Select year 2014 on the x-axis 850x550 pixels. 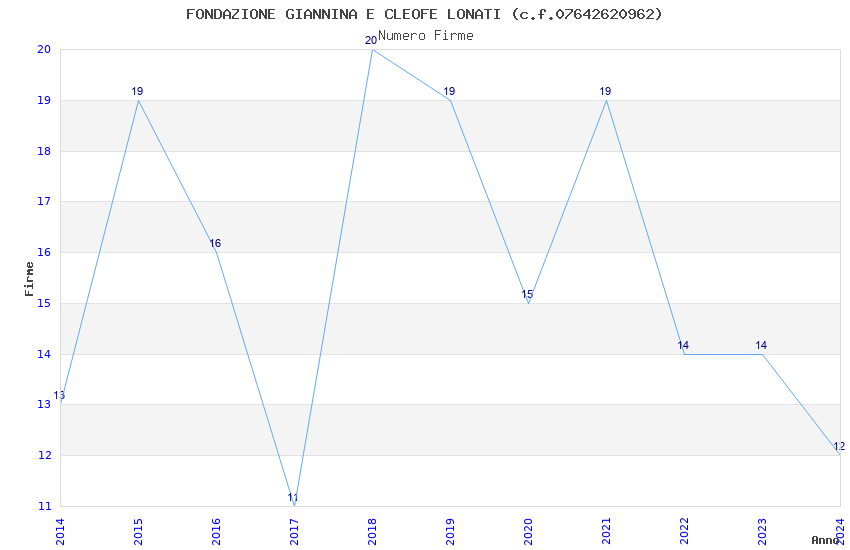(60, 531)
